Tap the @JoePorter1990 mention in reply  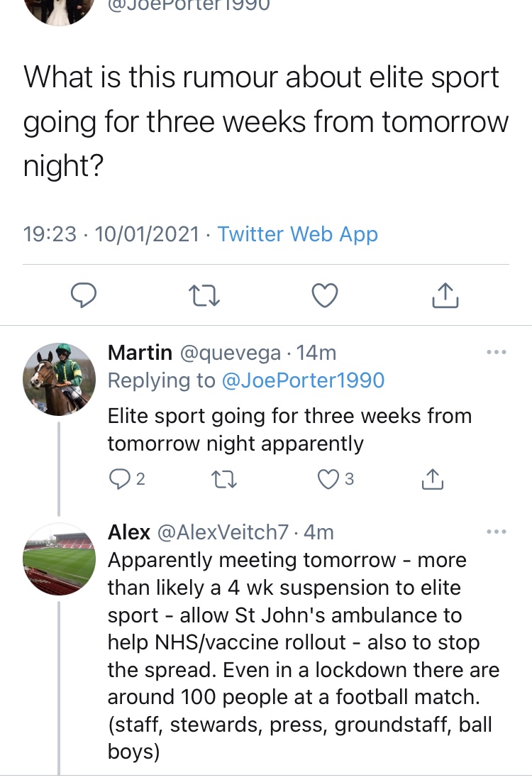pyautogui.click(x=303, y=380)
